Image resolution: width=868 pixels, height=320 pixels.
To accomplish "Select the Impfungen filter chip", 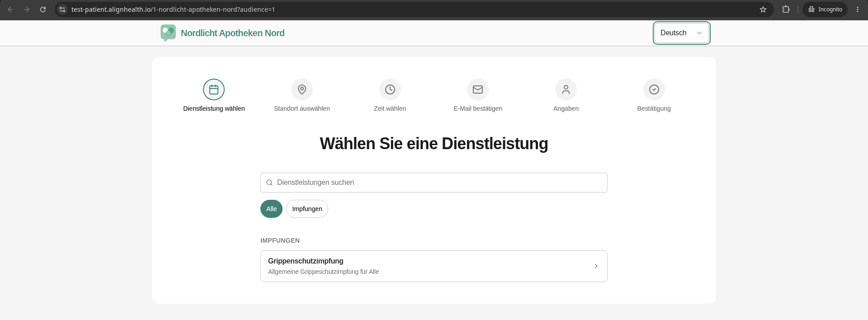I will tap(307, 209).
